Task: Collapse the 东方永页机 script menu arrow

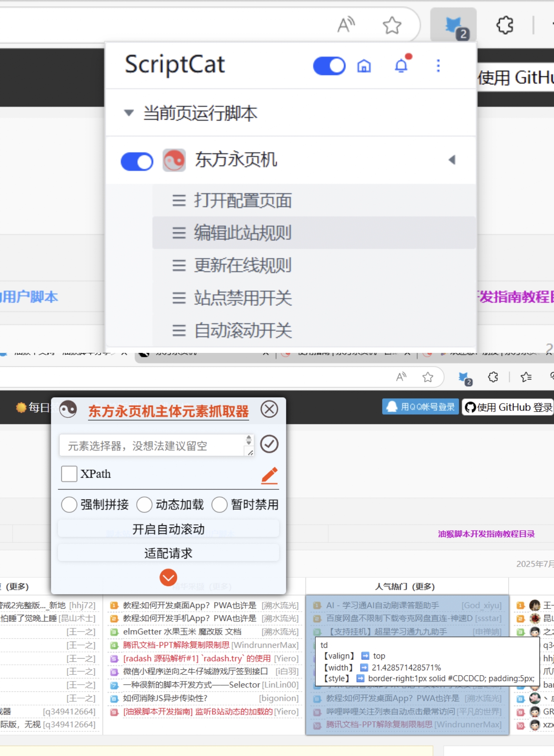Action: tap(452, 160)
